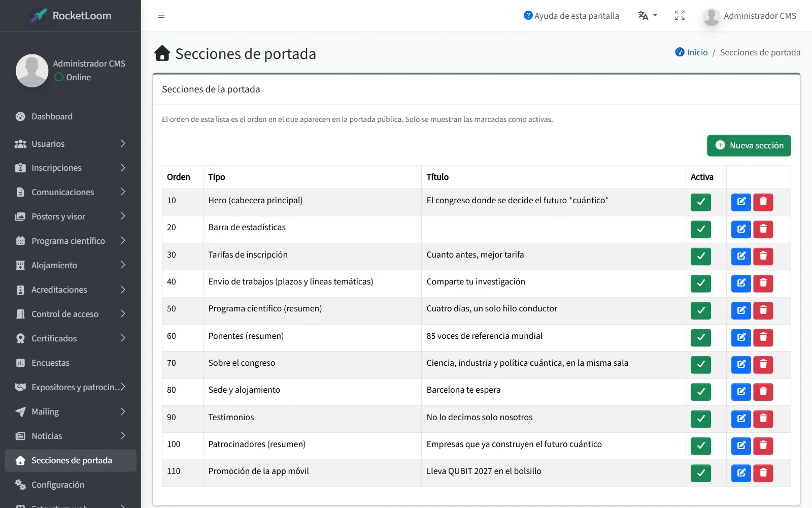The height and width of the screenshot is (508, 812).
Task: Toggle active check for Promoción de la app móvil
Action: pos(701,473)
